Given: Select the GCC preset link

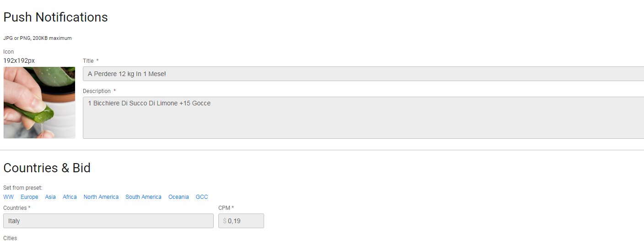Looking at the screenshot, I should pyautogui.click(x=202, y=197).
